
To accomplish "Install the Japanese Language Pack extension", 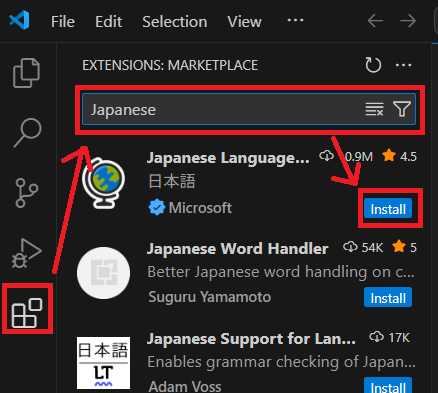I will point(388,209).
